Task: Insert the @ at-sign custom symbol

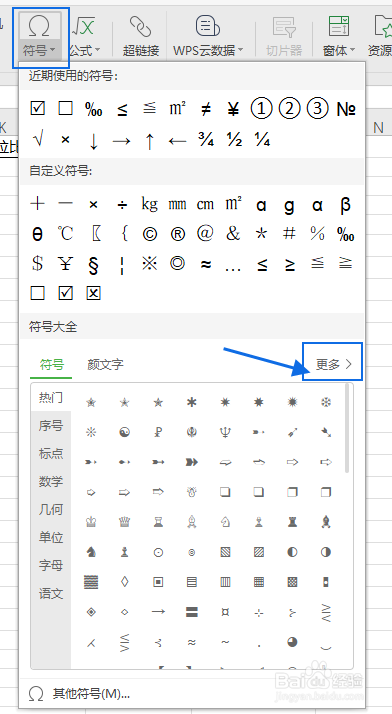Action: pyautogui.click(x=205, y=234)
